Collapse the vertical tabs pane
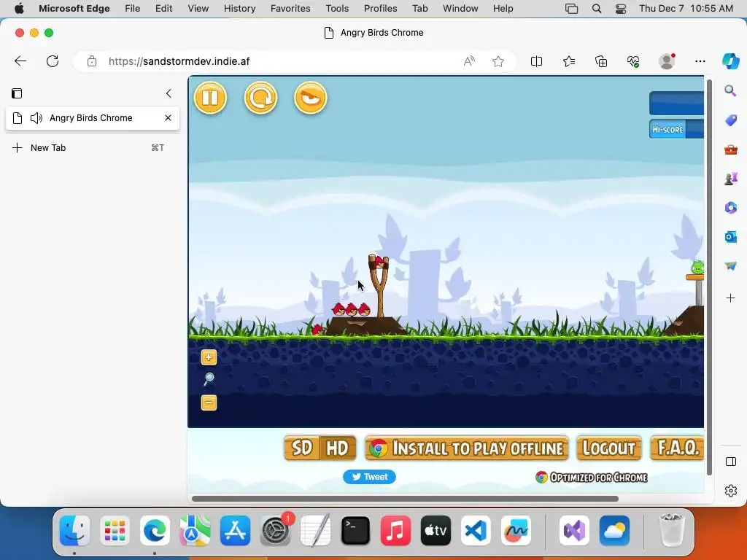The height and width of the screenshot is (560, 747). tap(169, 93)
